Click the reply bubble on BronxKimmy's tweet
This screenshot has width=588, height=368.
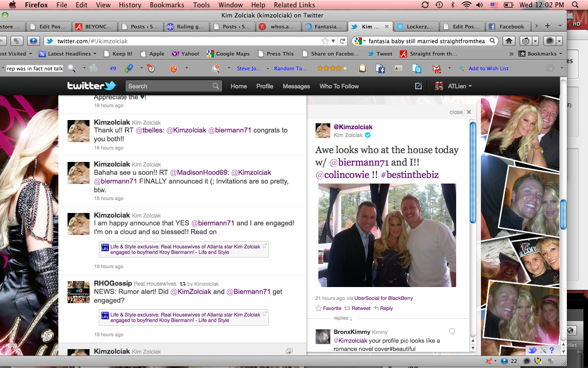pos(452,332)
